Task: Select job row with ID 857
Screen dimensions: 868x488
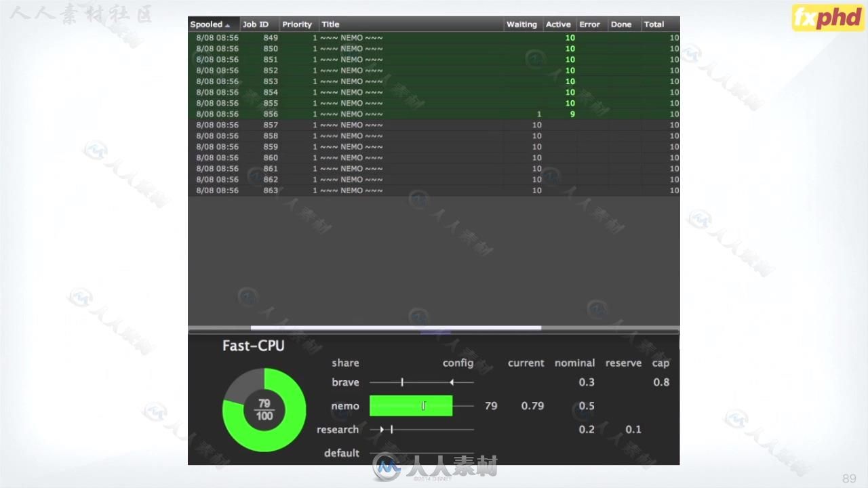Action: [433, 125]
